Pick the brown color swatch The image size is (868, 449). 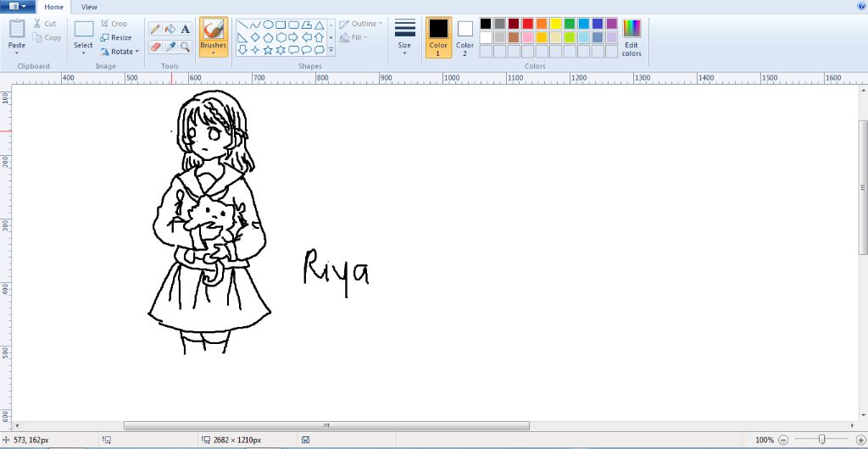[x=514, y=37]
